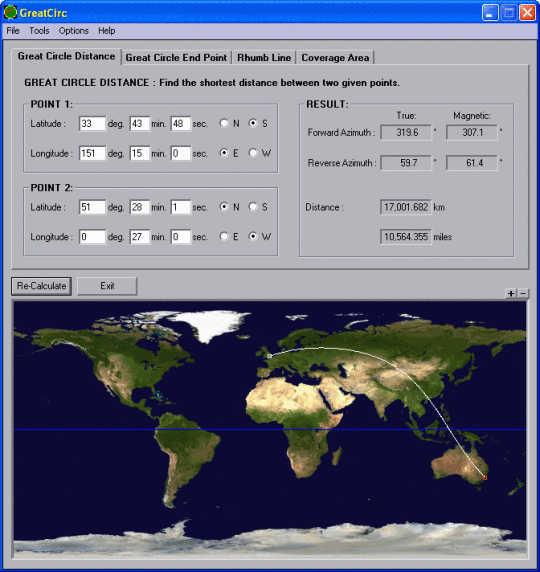Select N for Point 2 latitude
The image size is (540, 572).
224,207
